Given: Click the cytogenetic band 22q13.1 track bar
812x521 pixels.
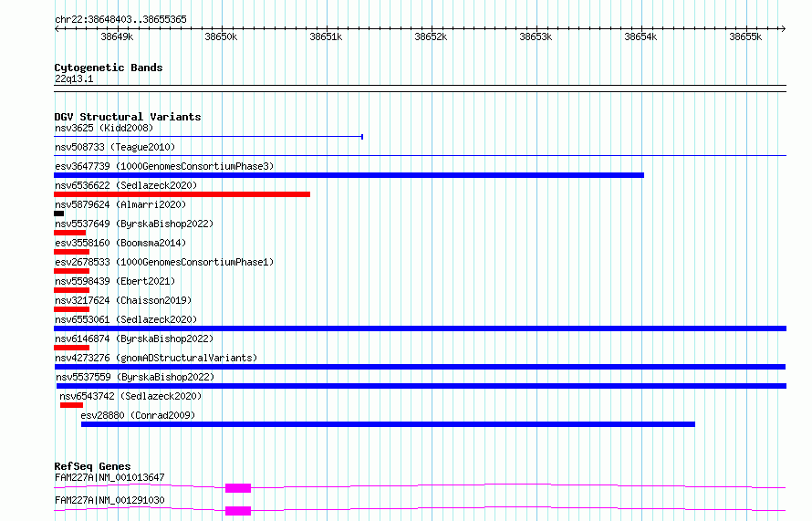Looking at the screenshot, I should (420, 89).
